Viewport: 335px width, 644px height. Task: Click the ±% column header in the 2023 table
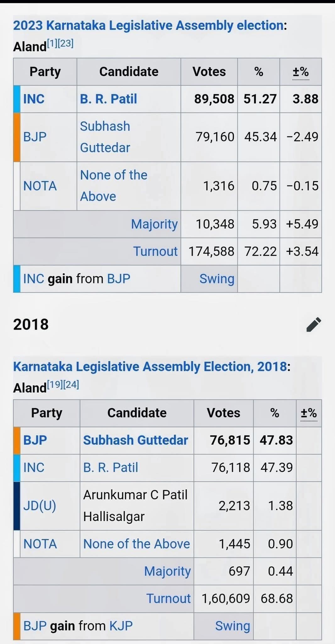[300, 72]
